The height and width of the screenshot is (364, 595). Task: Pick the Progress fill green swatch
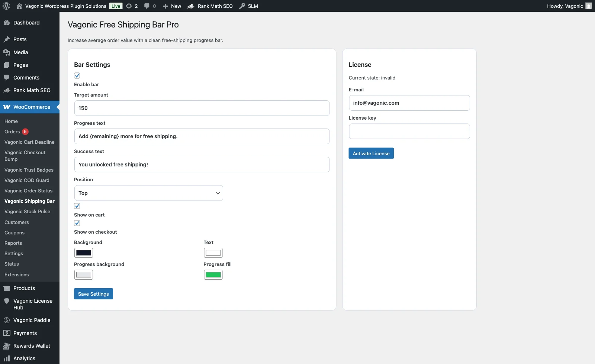[x=213, y=275]
